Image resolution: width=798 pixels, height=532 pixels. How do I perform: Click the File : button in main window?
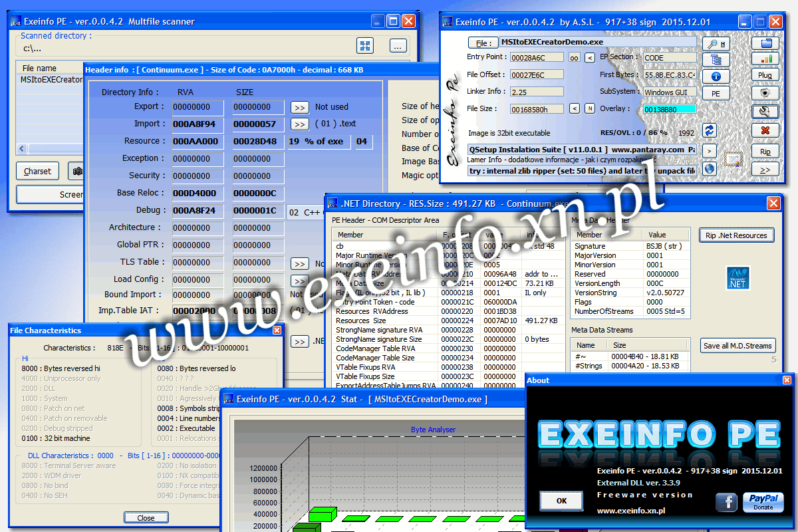pos(483,43)
